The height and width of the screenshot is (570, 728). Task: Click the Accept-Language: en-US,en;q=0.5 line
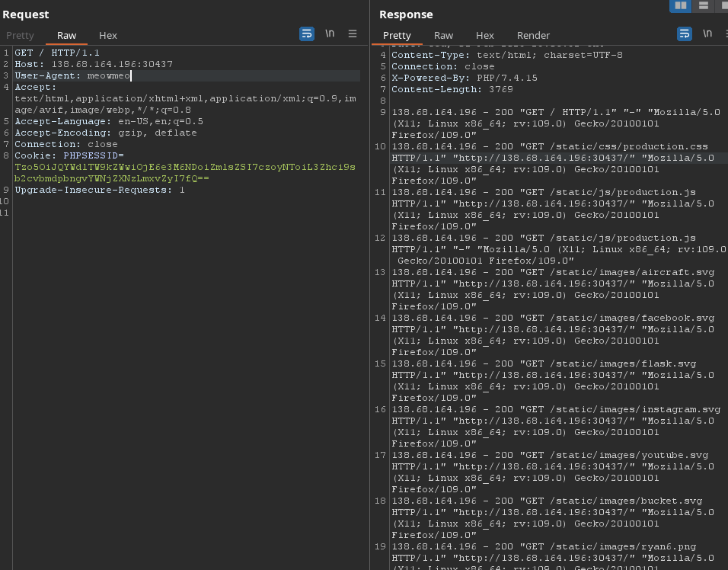click(x=109, y=121)
